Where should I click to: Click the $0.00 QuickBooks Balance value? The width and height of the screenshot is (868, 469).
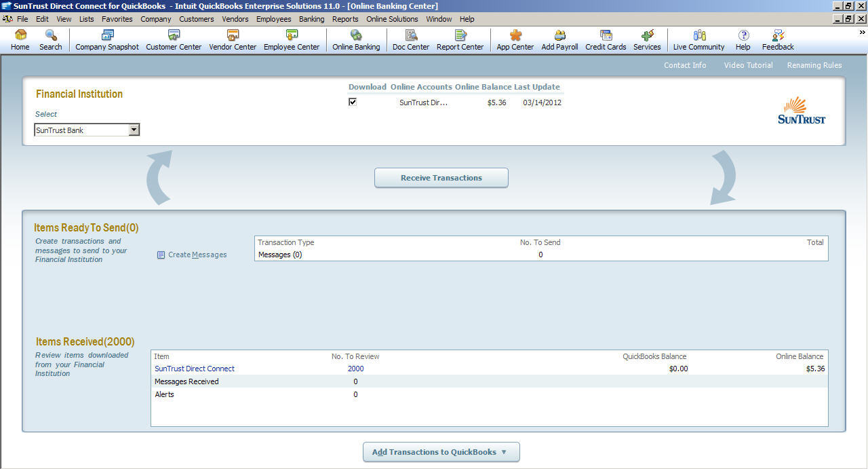(678, 369)
